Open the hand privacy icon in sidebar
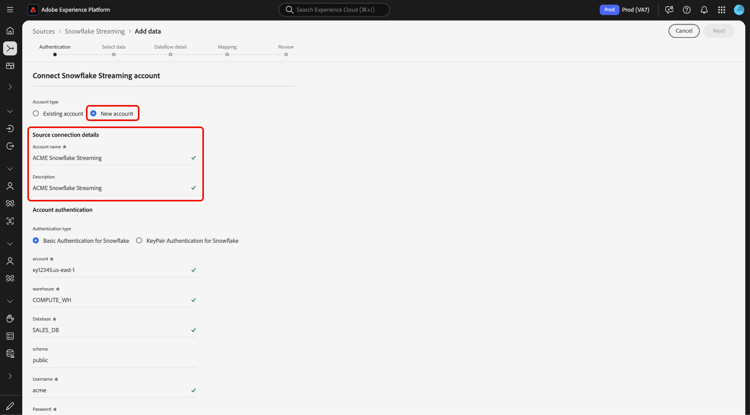Screen dimensions: 750x415 pos(10,319)
